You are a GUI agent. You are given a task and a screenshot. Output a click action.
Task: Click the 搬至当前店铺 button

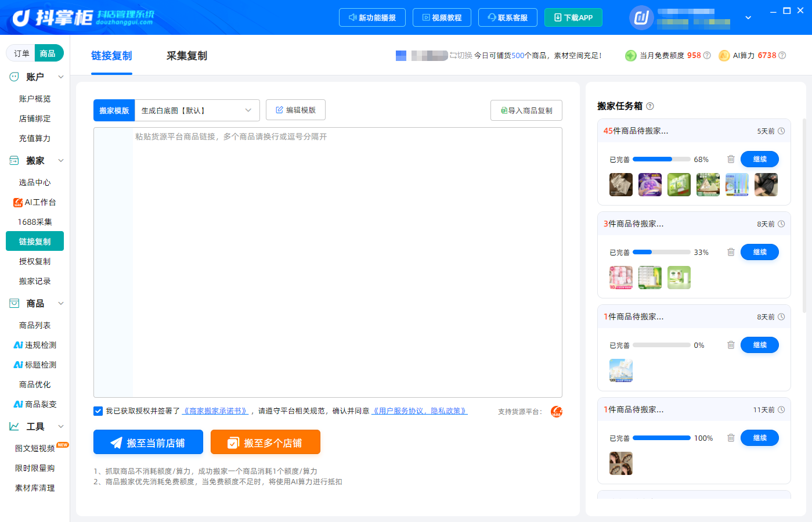coord(148,442)
